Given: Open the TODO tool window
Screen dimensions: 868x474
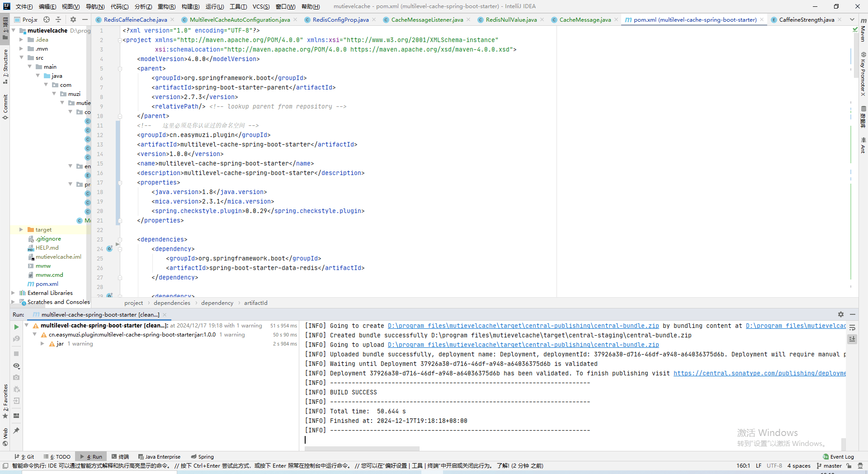Looking at the screenshot, I should click(57, 457).
